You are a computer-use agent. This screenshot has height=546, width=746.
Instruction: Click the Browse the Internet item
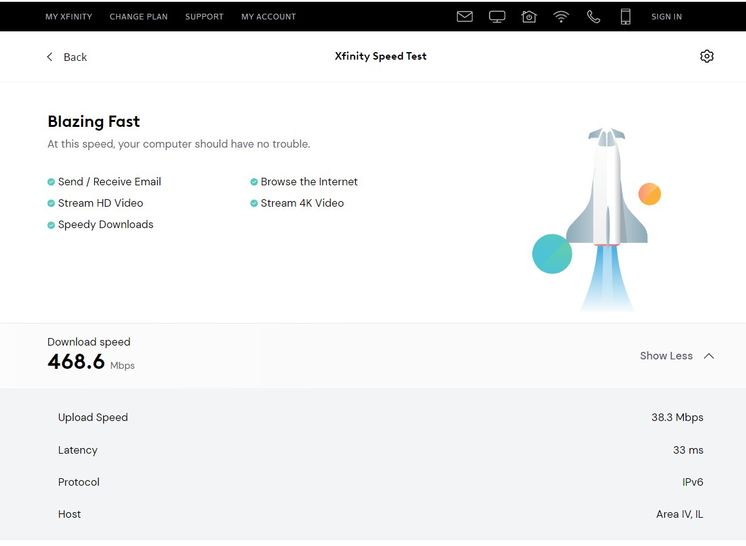click(x=309, y=182)
